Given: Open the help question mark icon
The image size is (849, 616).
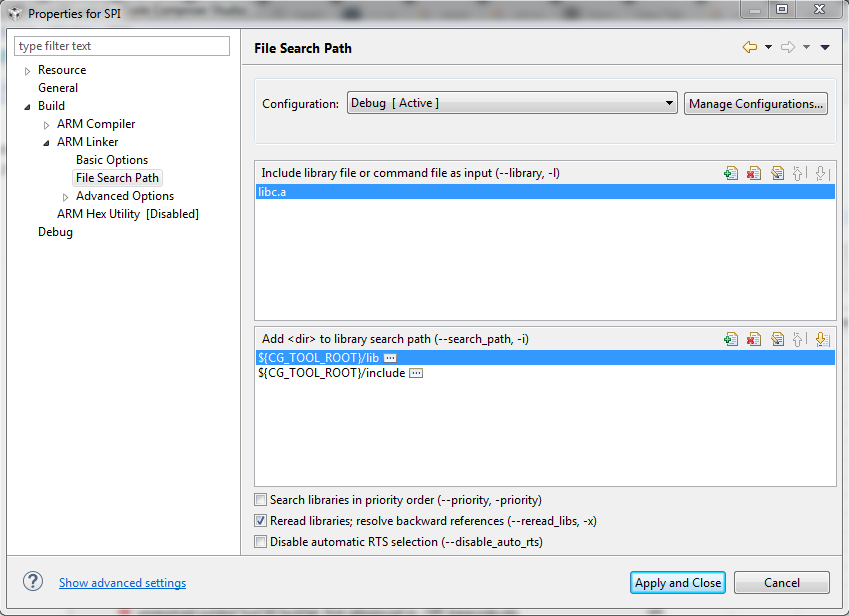Looking at the screenshot, I should (x=33, y=582).
